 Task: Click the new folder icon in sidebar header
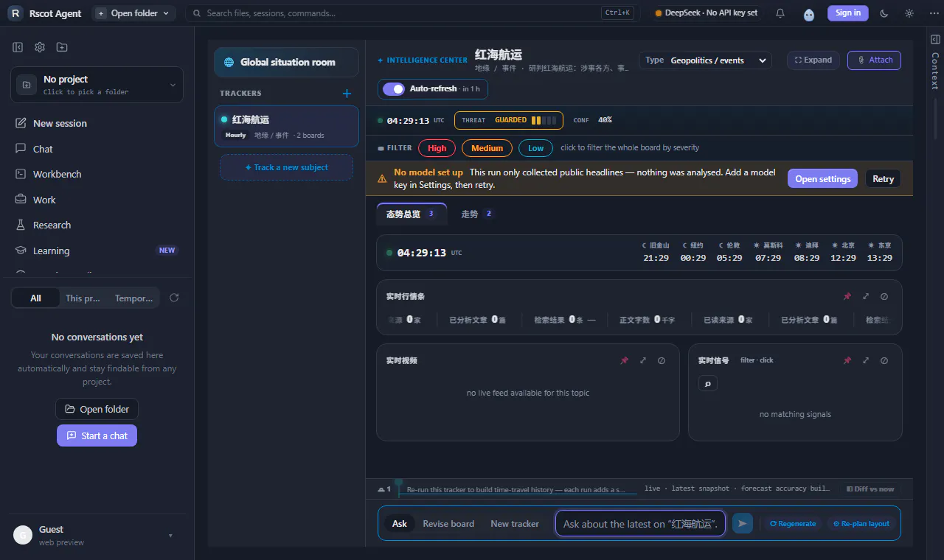(62, 47)
